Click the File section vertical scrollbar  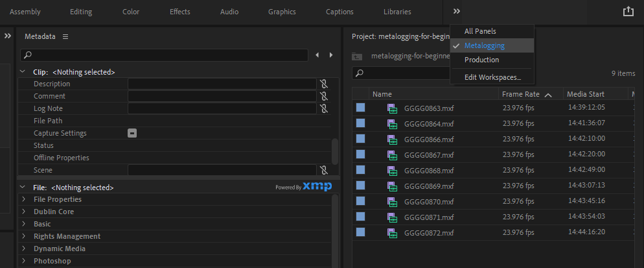[x=335, y=230]
